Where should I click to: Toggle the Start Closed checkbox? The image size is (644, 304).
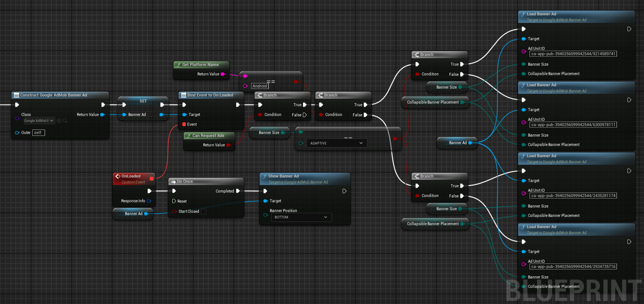(203, 212)
